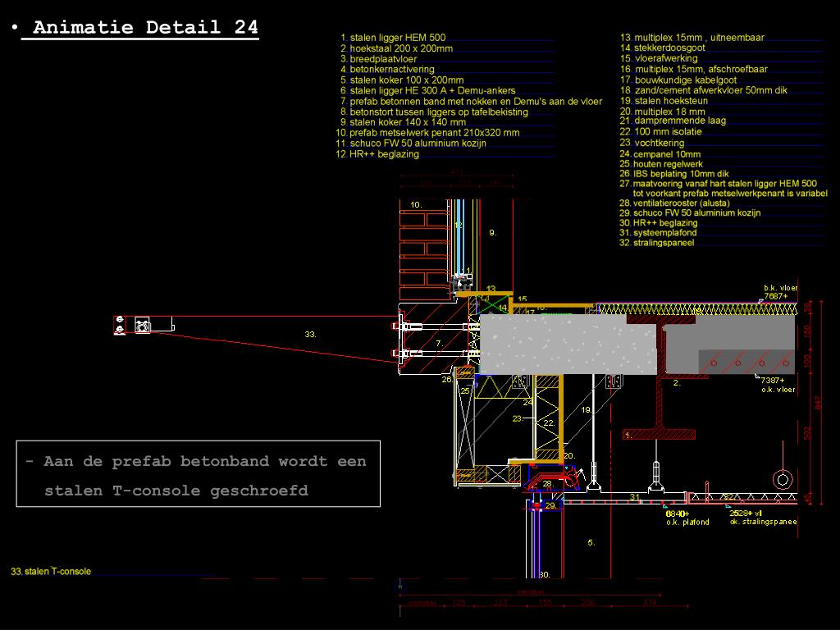Click legend line '11. schuco FW 50 aluminium kozijn'
Viewport: 840px width, 630px height.
[x=411, y=143]
